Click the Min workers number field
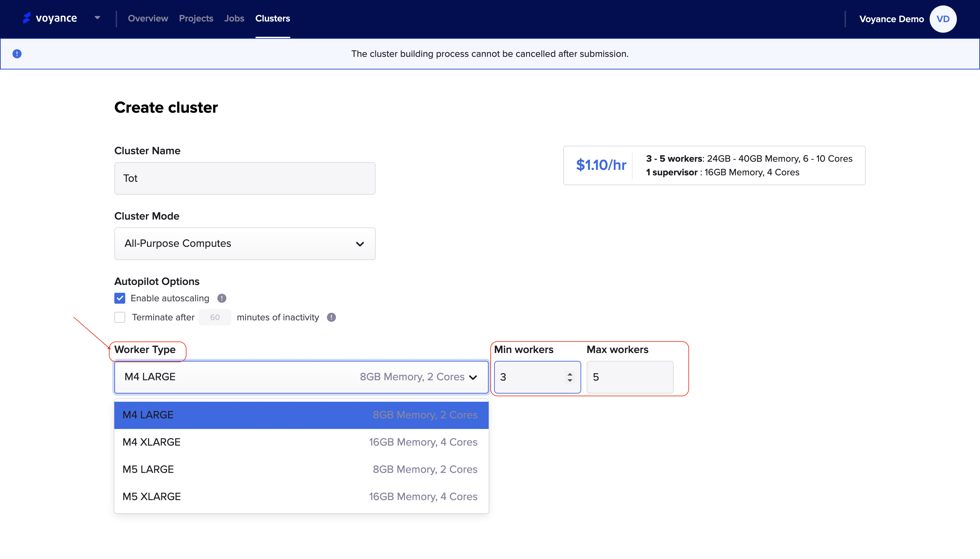 (537, 377)
